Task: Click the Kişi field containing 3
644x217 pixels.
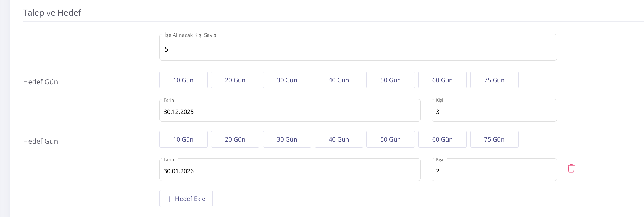Action: point(494,111)
